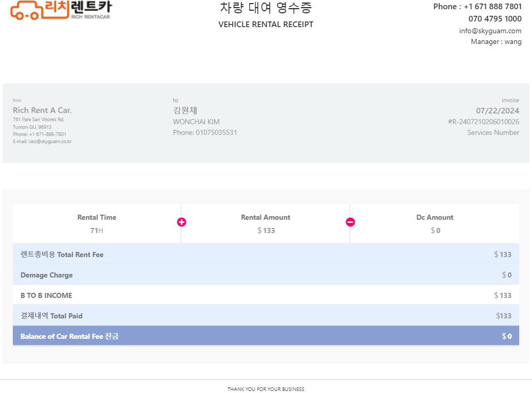This screenshot has width=532, height=393.
Task: Click the WONCHAI KIM customer name
Action: point(196,122)
